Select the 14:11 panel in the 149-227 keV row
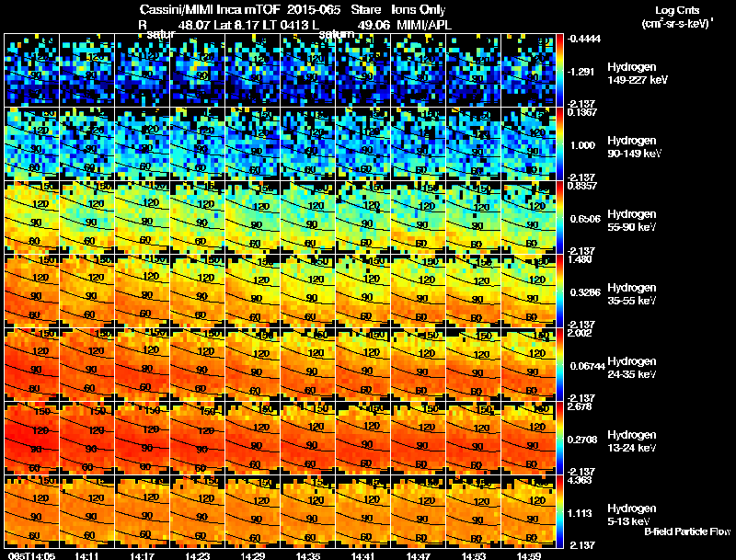The height and width of the screenshot is (560, 736). [x=86, y=70]
